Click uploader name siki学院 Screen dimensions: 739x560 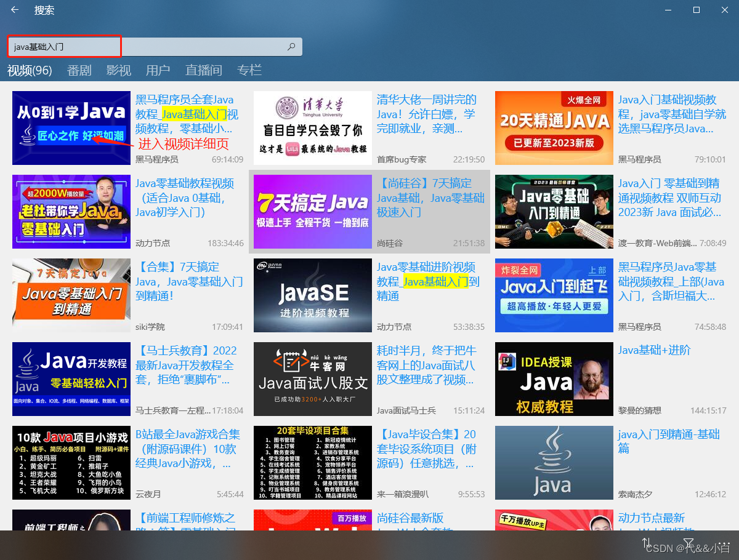pos(150,327)
